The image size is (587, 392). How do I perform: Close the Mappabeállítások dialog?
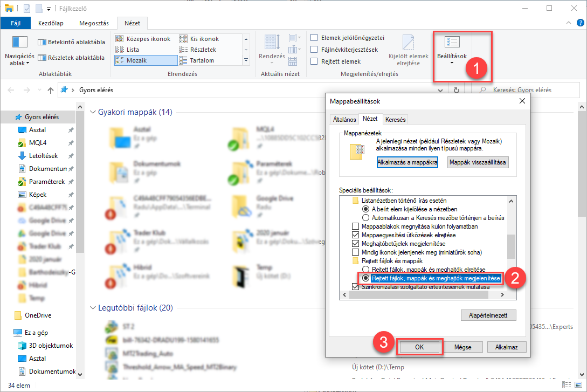pyautogui.click(x=522, y=101)
